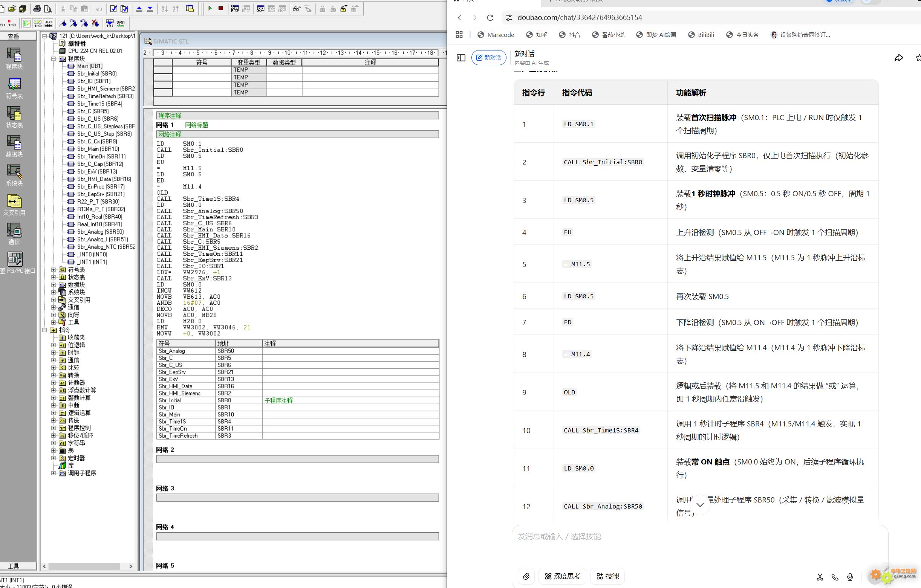
Task: Select Sbr_Main (SBR10) in project tree
Action: coord(98,149)
